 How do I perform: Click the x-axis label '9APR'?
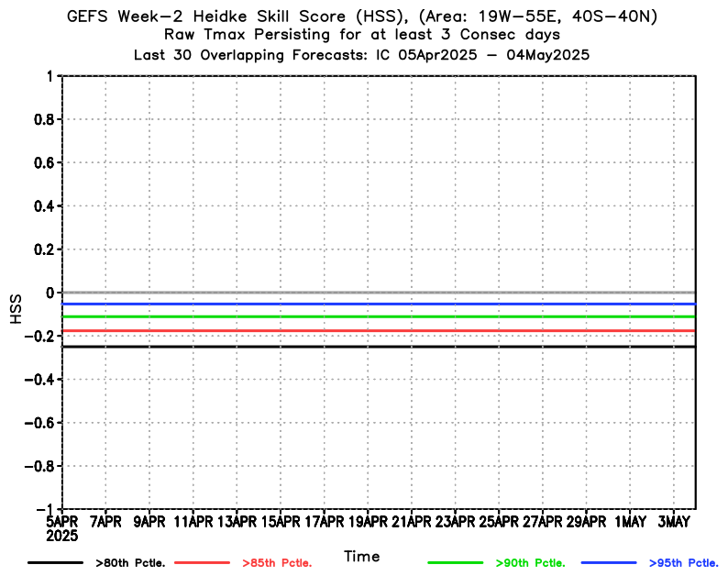coord(149,522)
